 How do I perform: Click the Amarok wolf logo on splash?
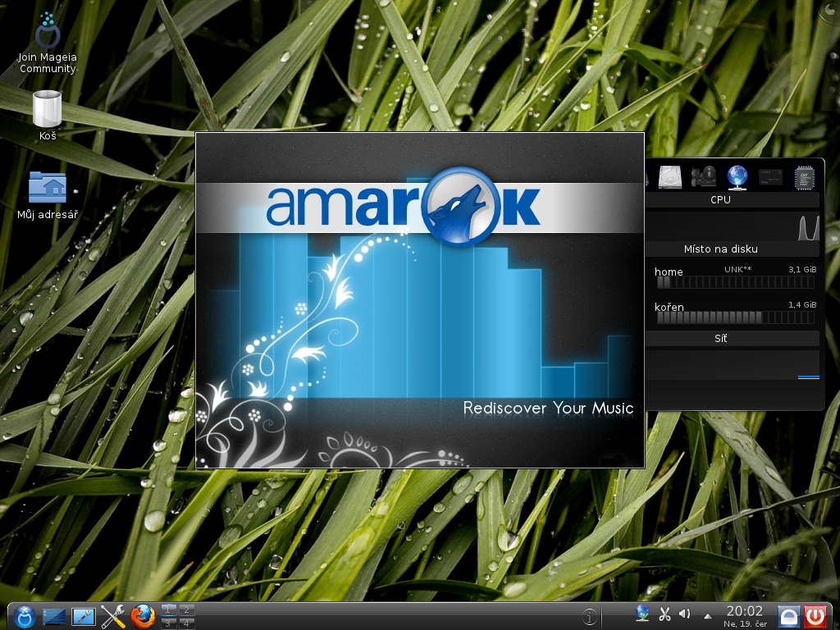[461, 207]
